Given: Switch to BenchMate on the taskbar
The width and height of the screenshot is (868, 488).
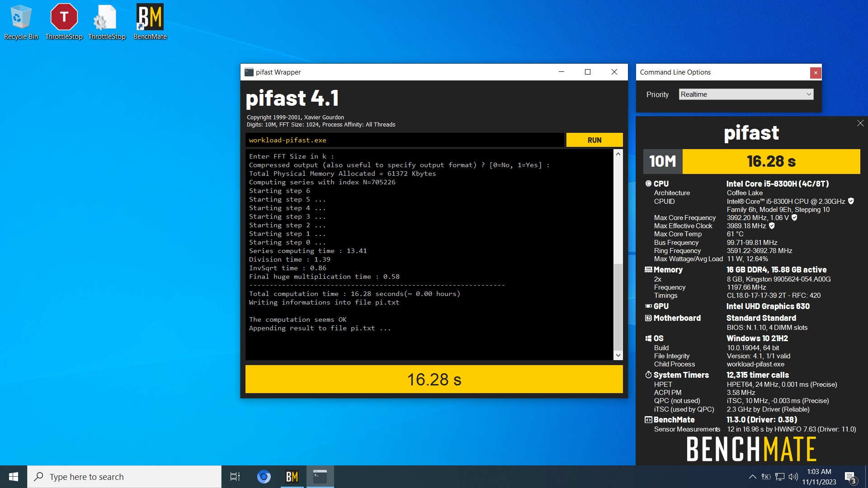Looking at the screenshot, I should click(292, 477).
